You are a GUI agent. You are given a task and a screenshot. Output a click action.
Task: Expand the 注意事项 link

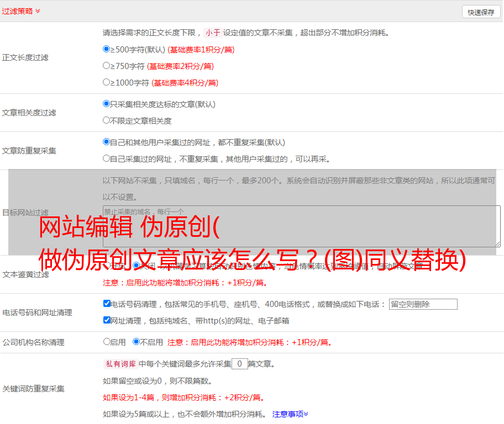(290, 414)
